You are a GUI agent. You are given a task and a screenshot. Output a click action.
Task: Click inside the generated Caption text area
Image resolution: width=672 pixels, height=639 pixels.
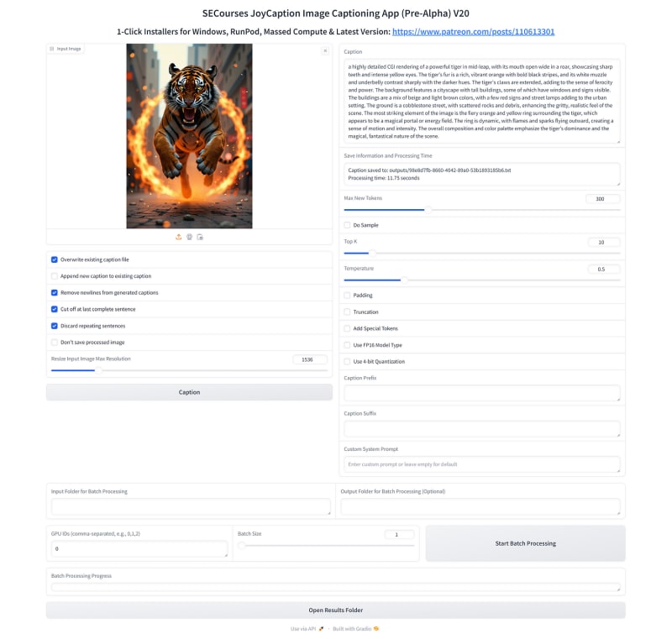point(481,102)
